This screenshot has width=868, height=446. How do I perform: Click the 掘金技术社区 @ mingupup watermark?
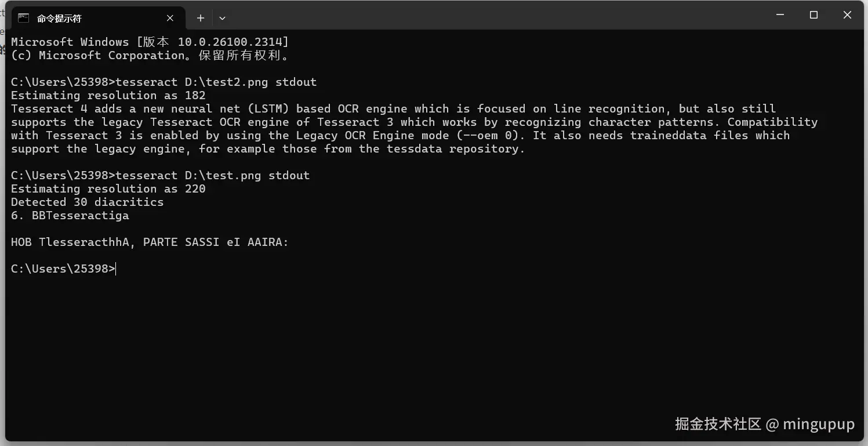(x=765, y=424)
